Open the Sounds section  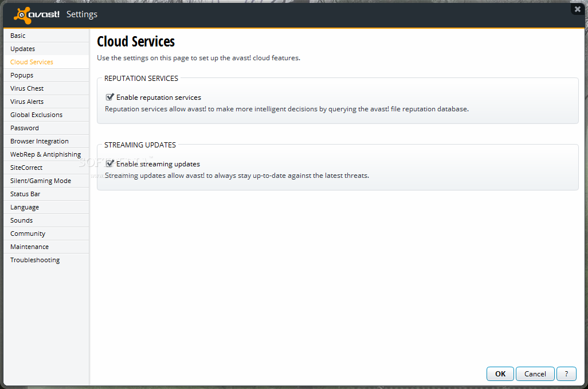[x=46, y=220]
